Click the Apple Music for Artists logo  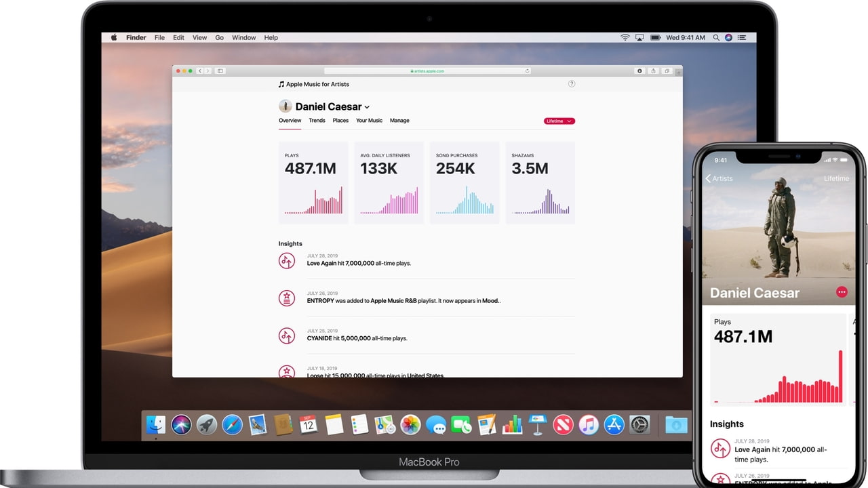[x=314, y=84]
